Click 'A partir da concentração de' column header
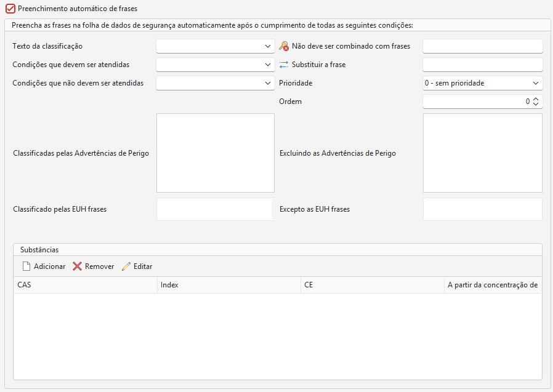 pyautogui.click(x=493, y=285)
